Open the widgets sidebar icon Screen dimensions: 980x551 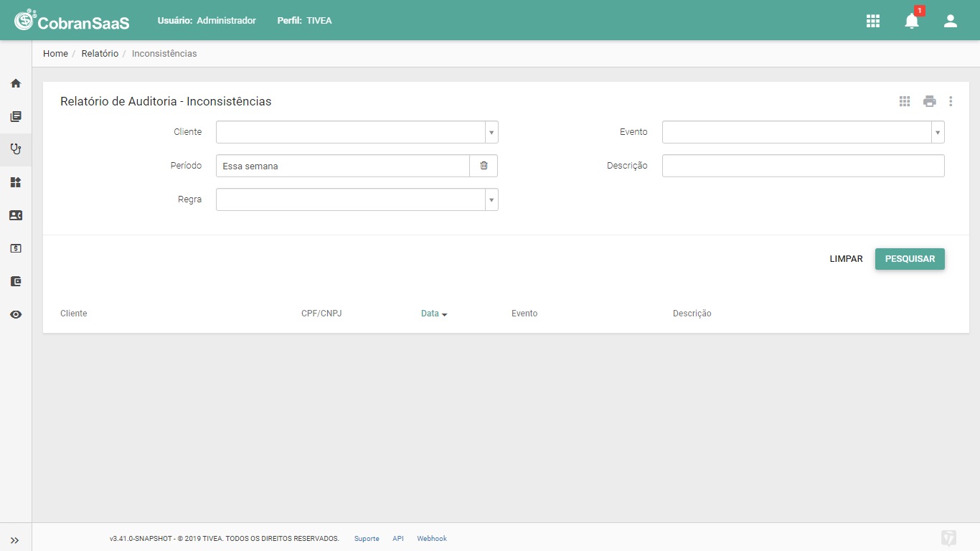click(16, 182)
